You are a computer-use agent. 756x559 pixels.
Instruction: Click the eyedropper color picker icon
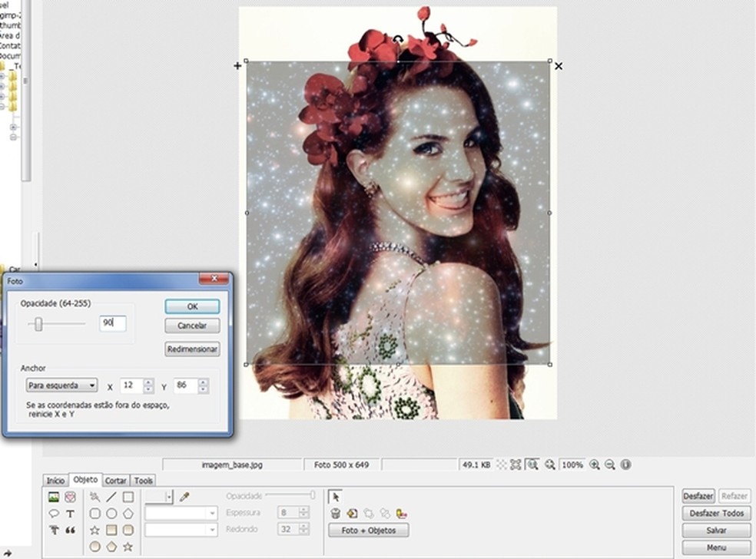tap(184, 497)
